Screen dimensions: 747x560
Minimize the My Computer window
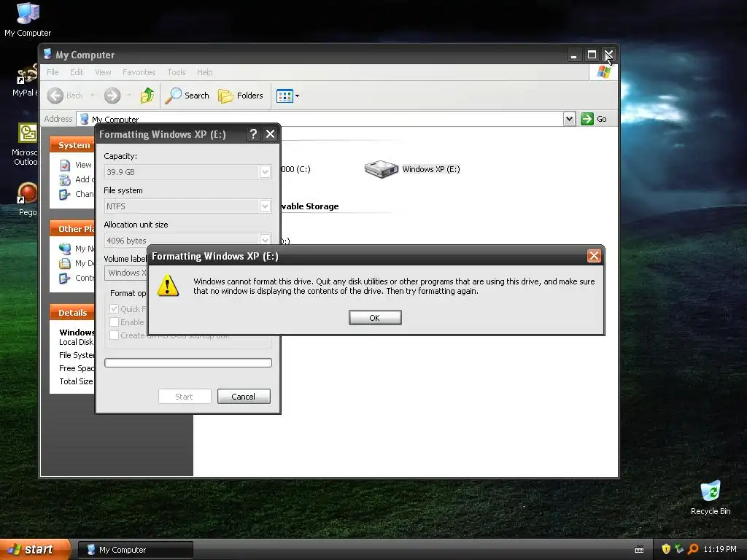[x=574, y=55]
